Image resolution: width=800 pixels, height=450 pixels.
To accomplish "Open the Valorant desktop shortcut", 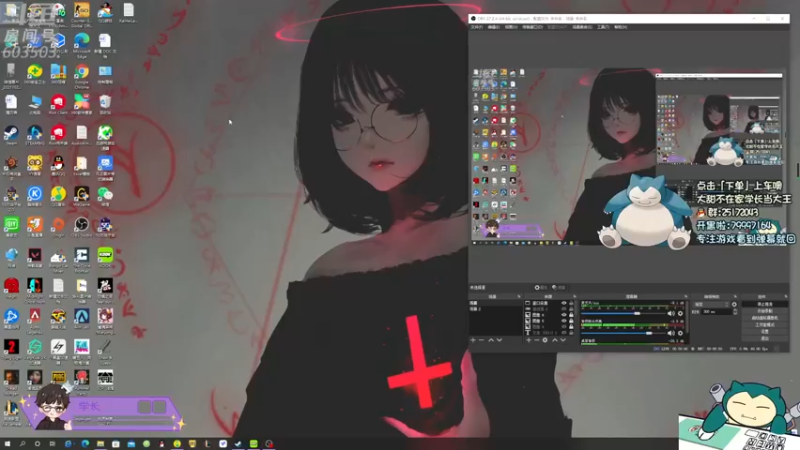I will click(35, 256).
